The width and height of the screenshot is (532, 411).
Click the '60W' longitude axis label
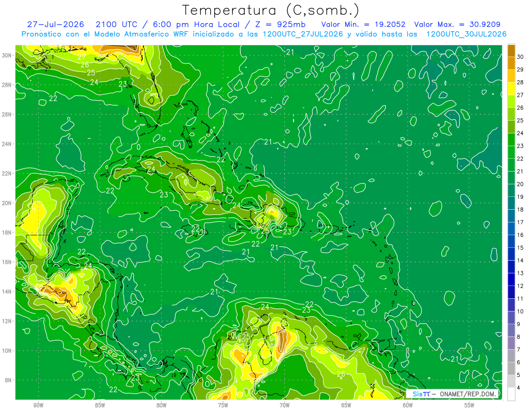(408, 405)
